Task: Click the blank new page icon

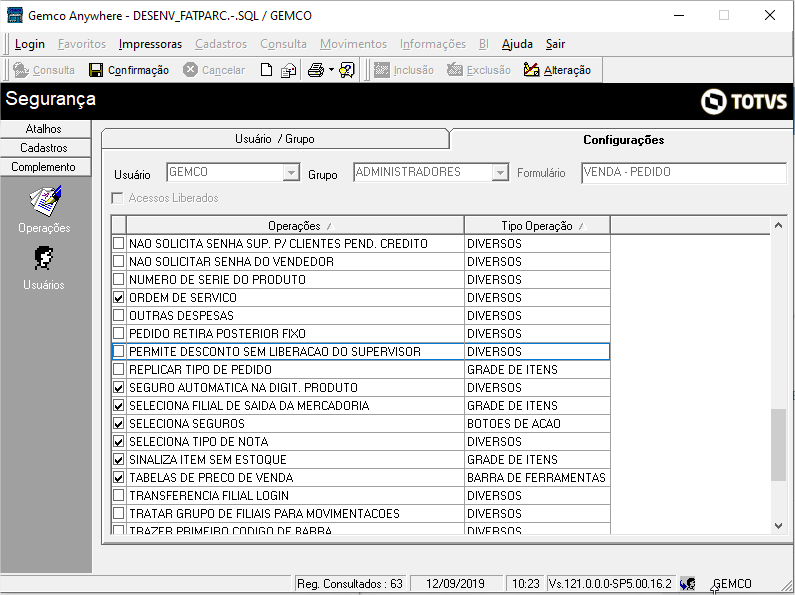Action: 266,70
